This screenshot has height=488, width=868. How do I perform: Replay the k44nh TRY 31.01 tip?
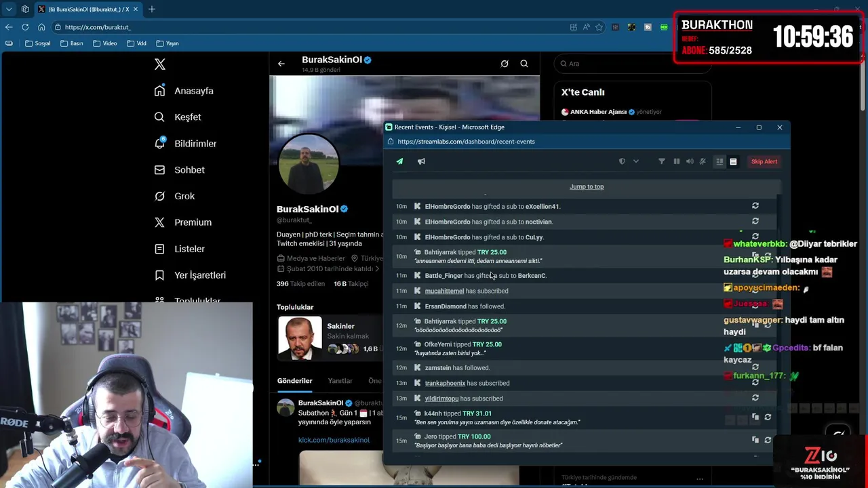(768, 418)
